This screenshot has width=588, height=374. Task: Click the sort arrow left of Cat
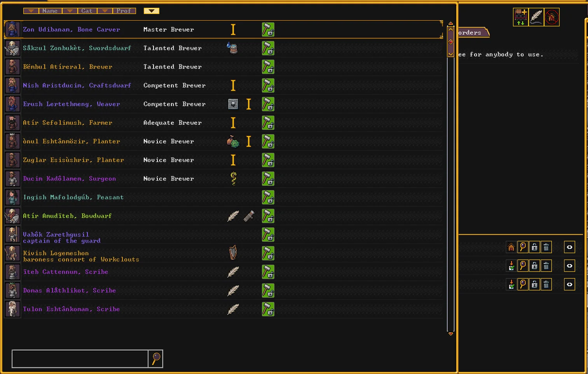pos(70,11)
